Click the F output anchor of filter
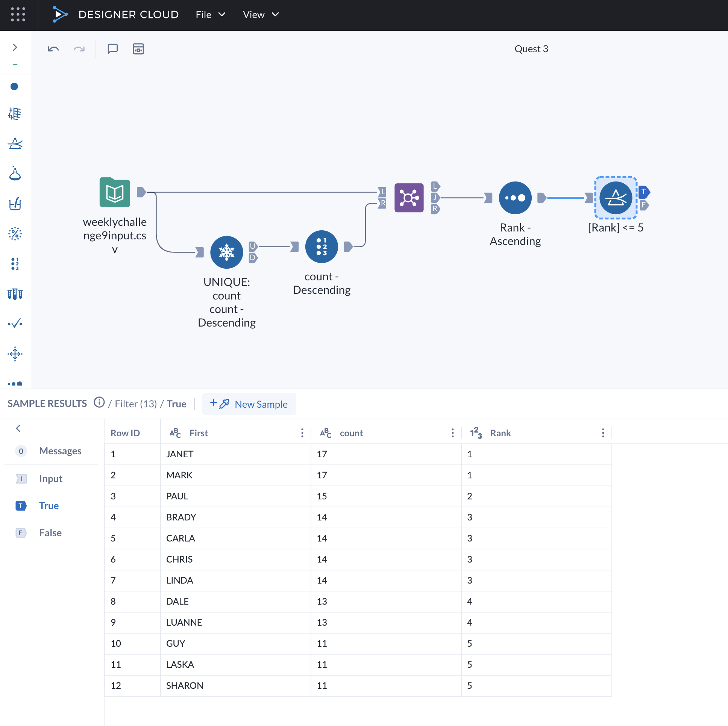 (x=644, y=205)
